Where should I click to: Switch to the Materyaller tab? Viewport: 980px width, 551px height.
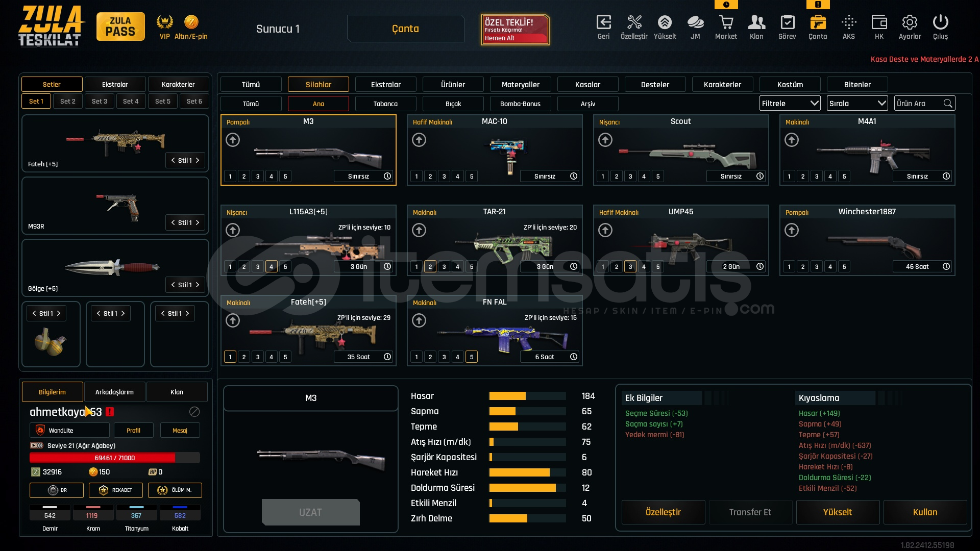[520, 85]
